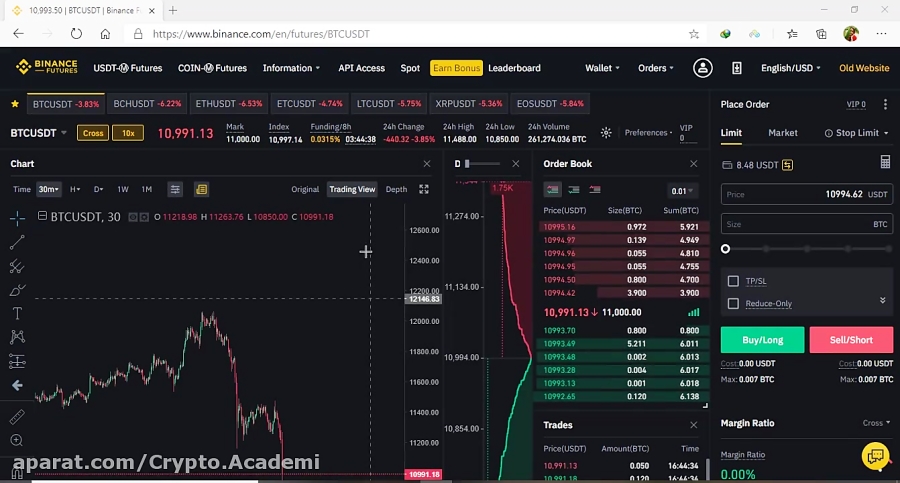Adjust the depth chart zoom slider
The image size is (900, 483).
coord(482,164)
